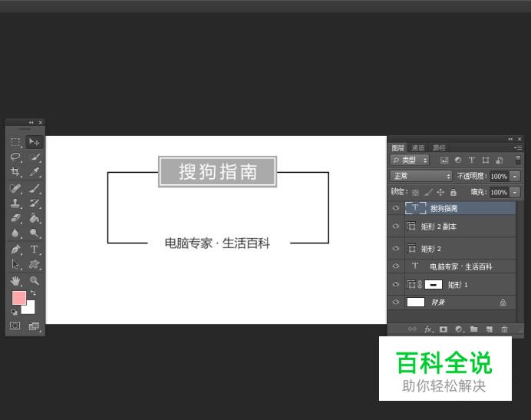The width and height of the screenshot is (531, 420).
Task: Switch to the 图层 tab
Action: 398,147
